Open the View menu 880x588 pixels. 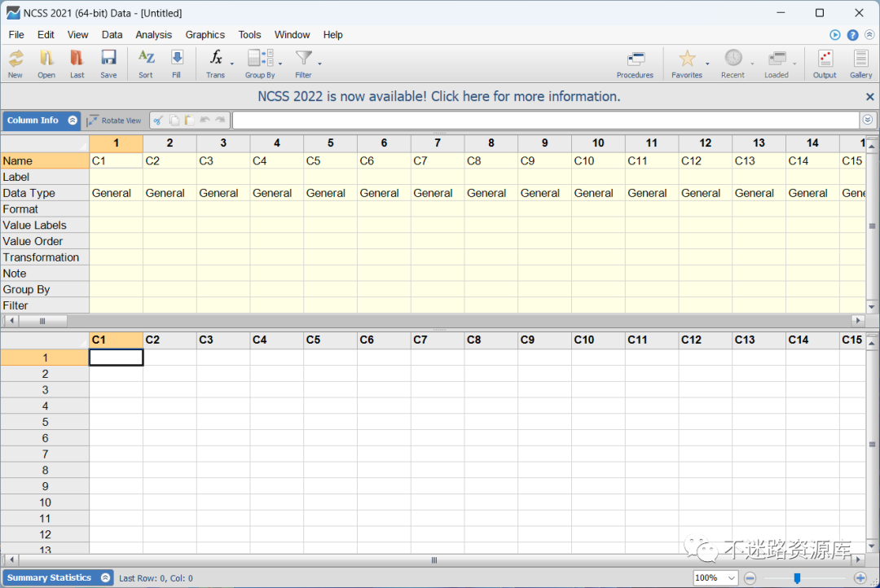pyautogui.click(x=78, y=35)
